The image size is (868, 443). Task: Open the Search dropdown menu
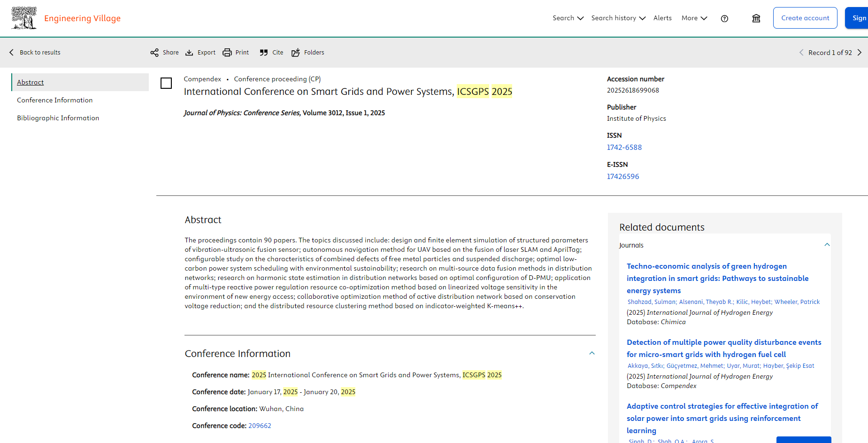coord(568,18)
